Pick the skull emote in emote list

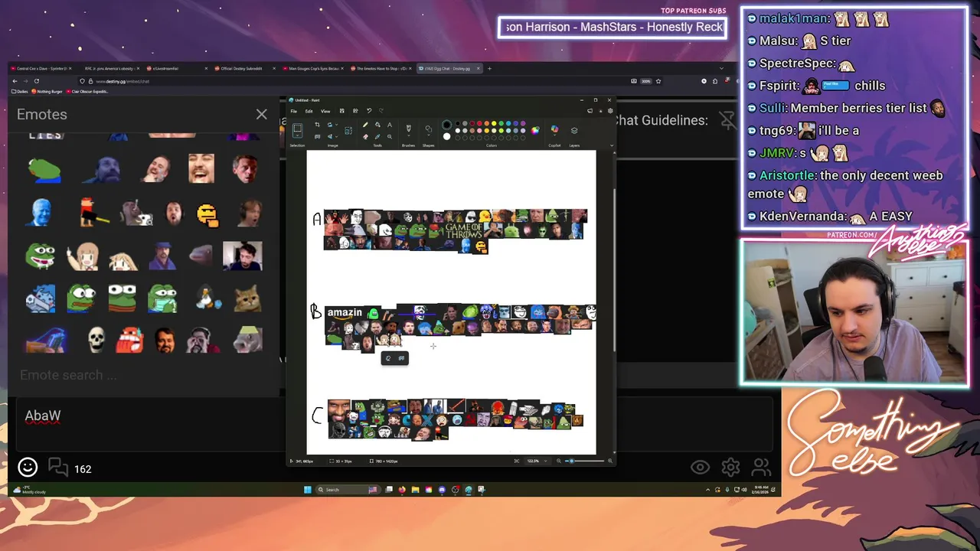(x=96, y=339)
